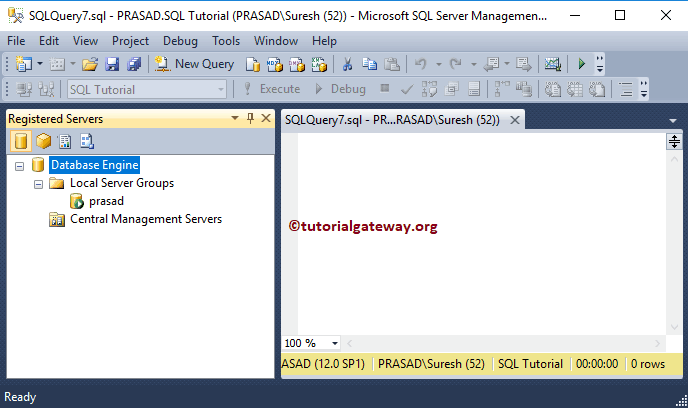Click the Debug button
Viewport: 688px width, 408px height.
340,89
